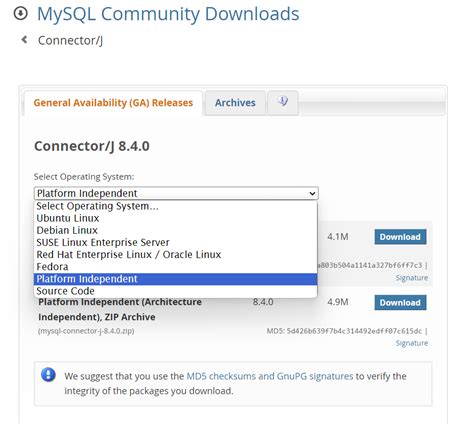Open Signature link below ZIP MD5
474x424 pixels.
pos(412,343)
